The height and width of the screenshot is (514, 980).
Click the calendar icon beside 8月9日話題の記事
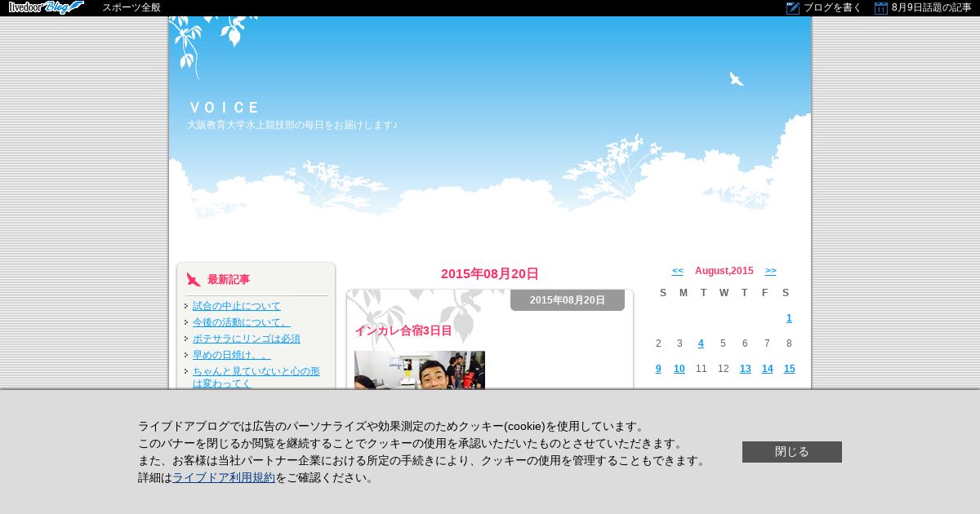880,8
